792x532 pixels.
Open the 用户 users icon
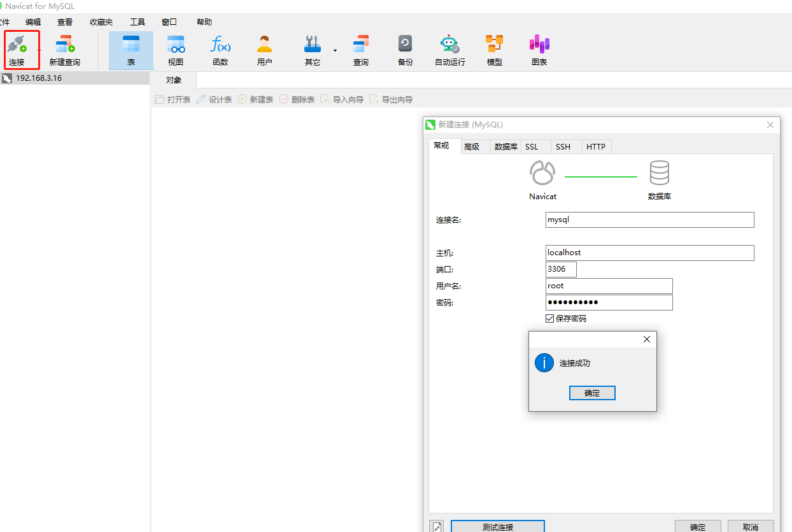(x=265, y=50)
